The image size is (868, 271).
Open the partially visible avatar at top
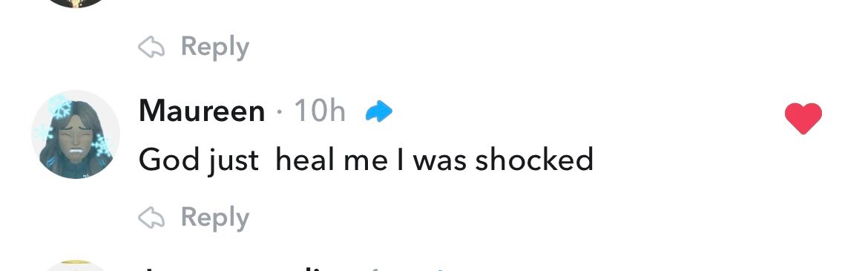(75, 3)
